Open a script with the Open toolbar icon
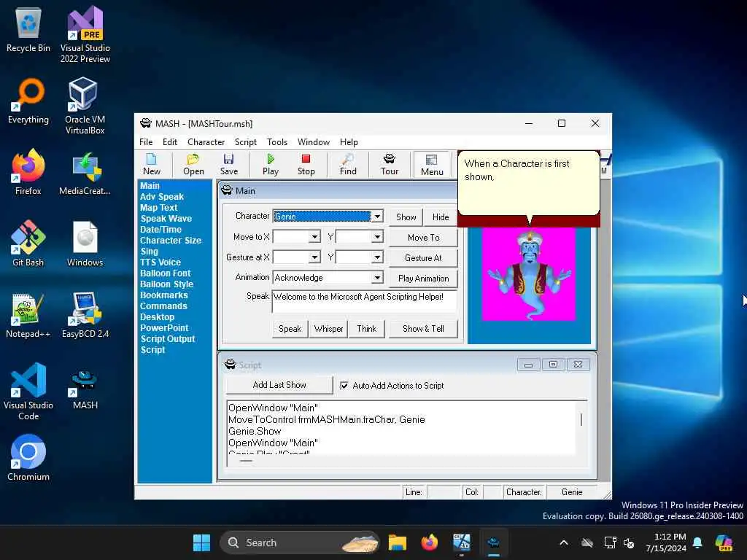 193,164
